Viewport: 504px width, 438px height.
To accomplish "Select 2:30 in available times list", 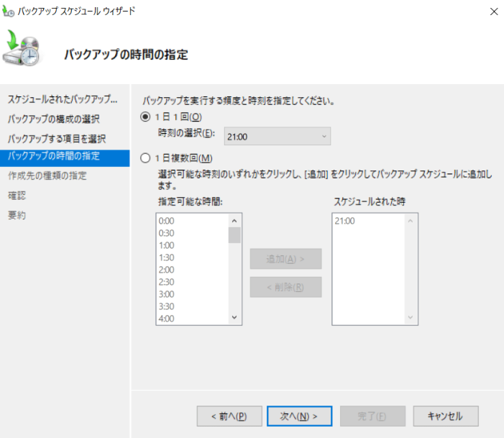I will (192, 282).
